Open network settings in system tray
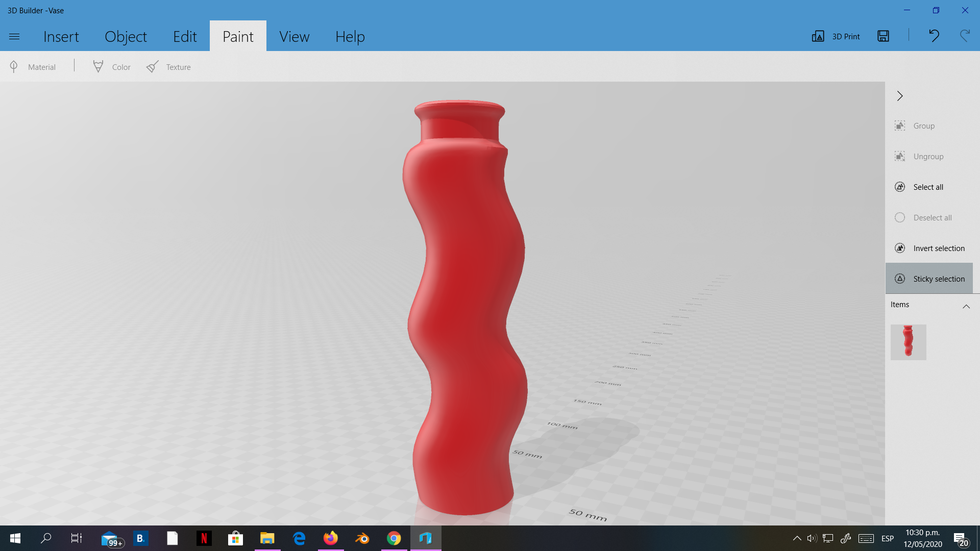980x551 pixels. [x=828, y=538]
